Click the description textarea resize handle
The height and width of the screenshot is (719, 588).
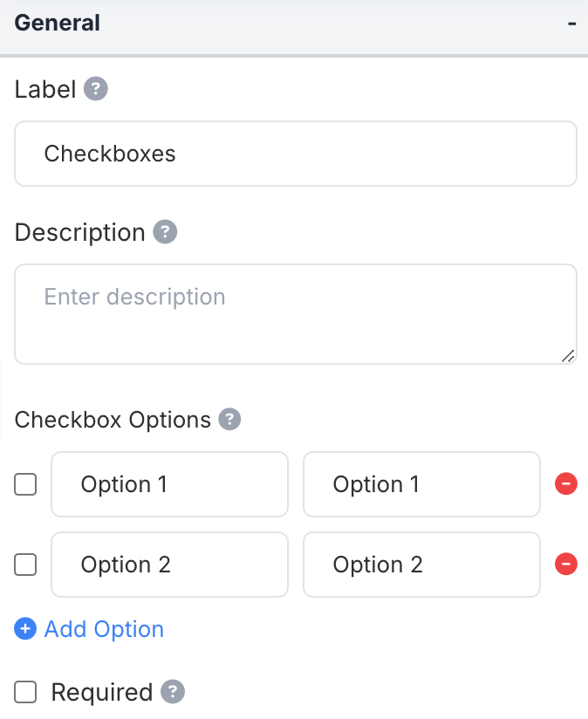pos(568,355)
